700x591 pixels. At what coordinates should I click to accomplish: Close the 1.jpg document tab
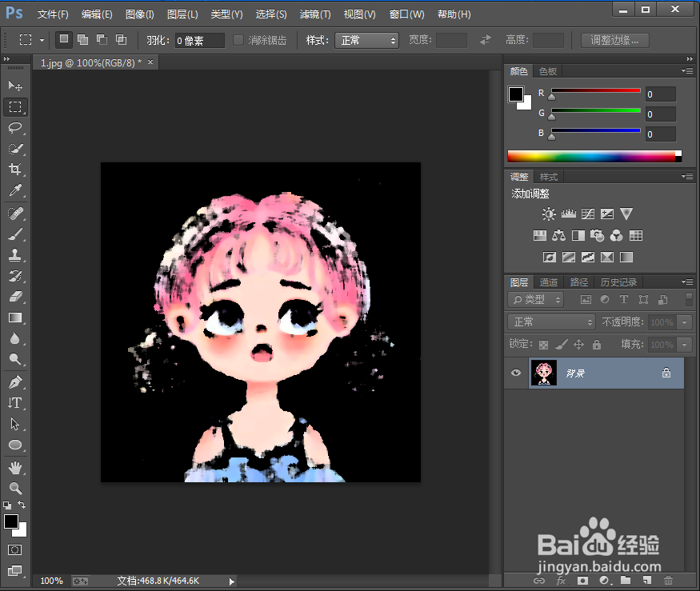[150, 62]
